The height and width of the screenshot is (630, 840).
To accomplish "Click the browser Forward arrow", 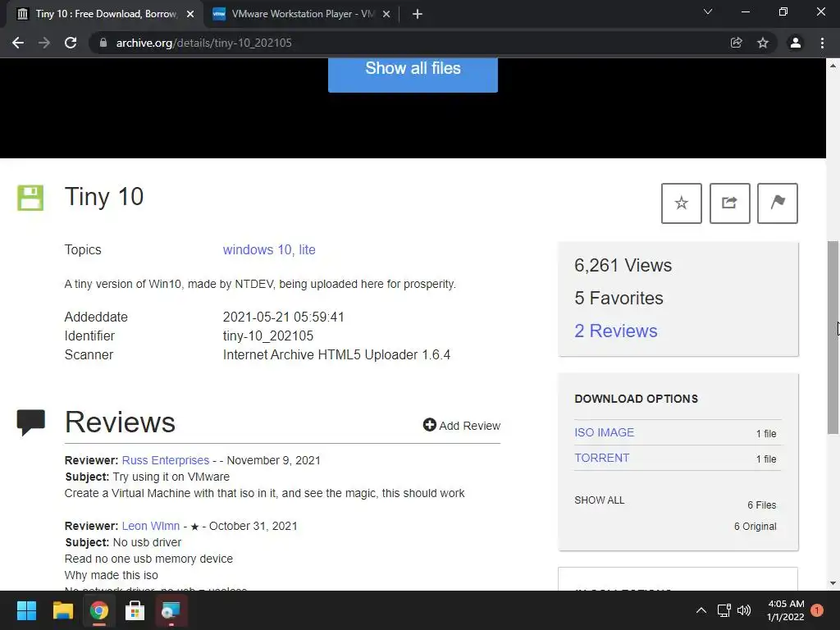I will click(44, 43).
